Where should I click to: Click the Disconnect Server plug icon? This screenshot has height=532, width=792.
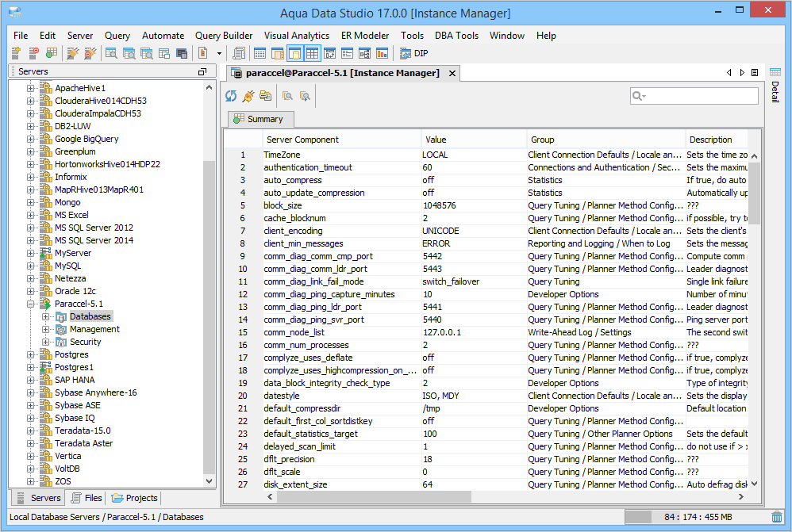(x=90, y=53)
